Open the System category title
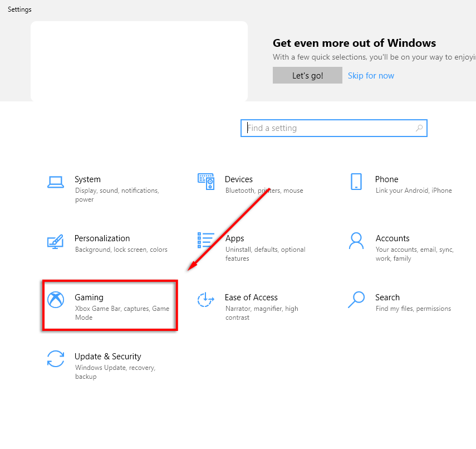 88,179
